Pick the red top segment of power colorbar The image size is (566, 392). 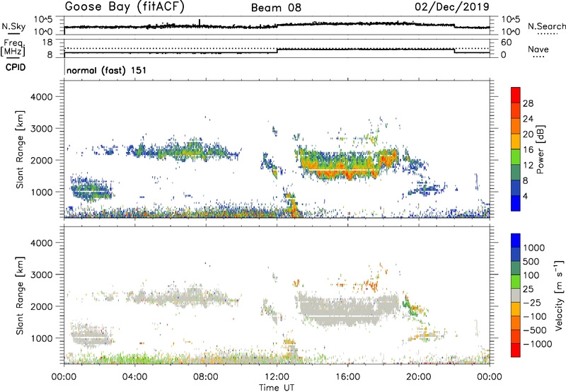[516, 96]
